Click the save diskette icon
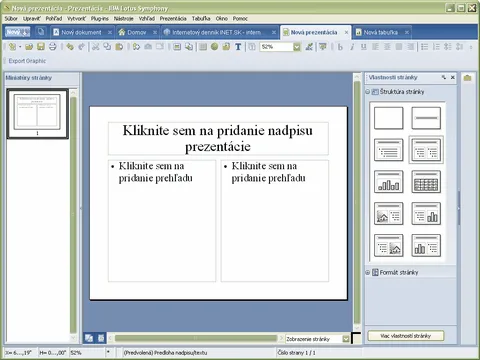 [x=41, y=47]
